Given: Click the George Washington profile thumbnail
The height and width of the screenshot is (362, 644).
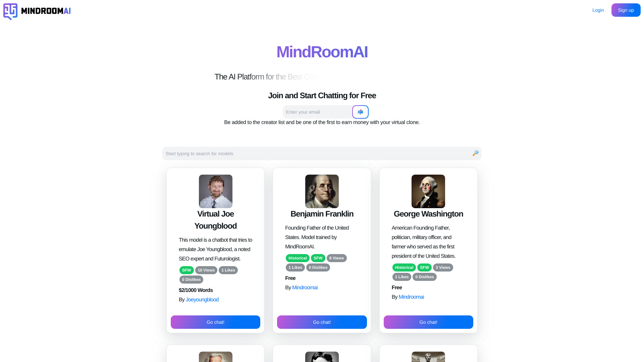Looking at the screenshot, I should [428, 191].
